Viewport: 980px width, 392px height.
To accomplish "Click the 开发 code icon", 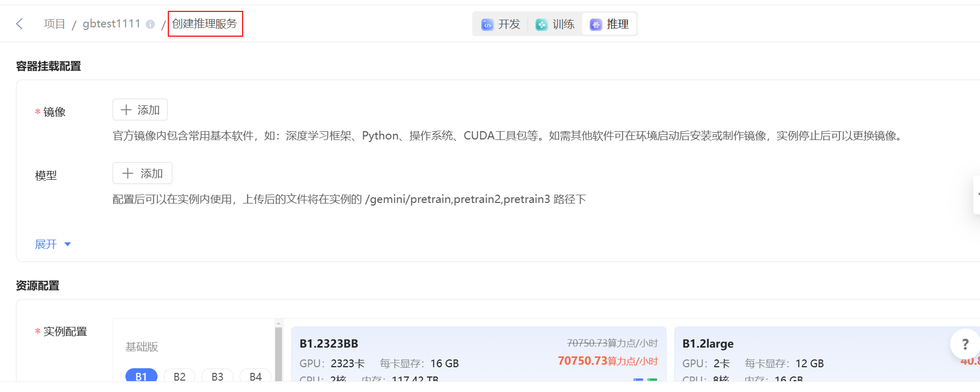I will [487, 25].
